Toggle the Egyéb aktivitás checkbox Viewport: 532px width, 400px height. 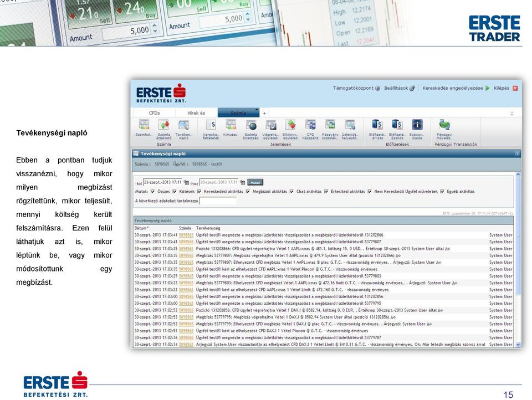tap(442, 192)
